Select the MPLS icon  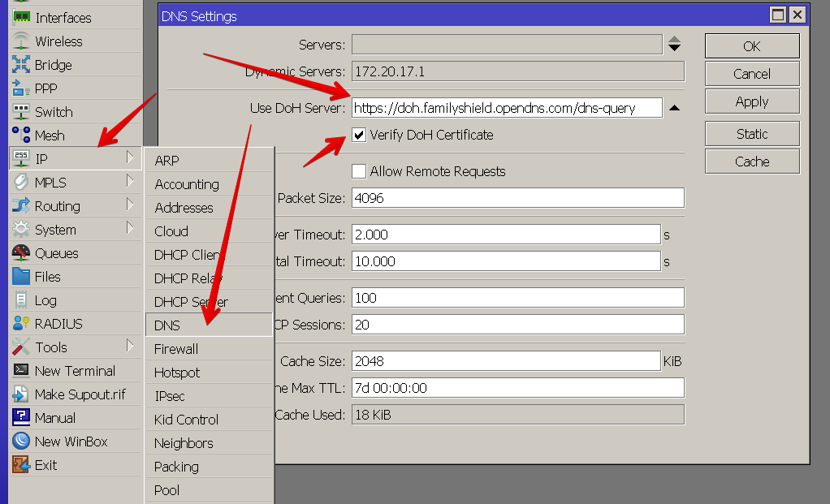click(21, 183)
